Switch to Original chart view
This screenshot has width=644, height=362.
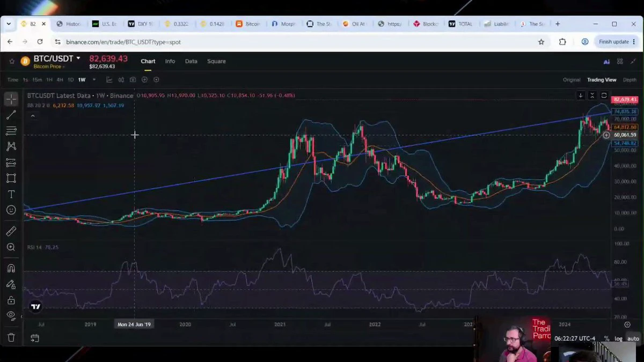click(x=572, y=80)
